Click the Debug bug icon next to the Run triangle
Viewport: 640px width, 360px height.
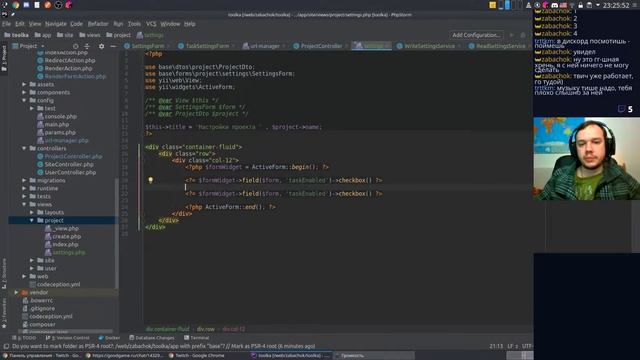523,35
